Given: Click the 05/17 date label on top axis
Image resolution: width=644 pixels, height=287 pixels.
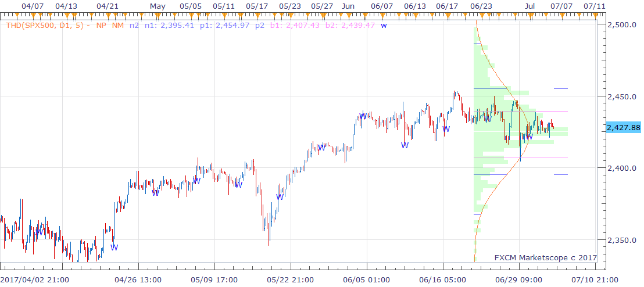Looking at the screenshot, I should (257, 6).
